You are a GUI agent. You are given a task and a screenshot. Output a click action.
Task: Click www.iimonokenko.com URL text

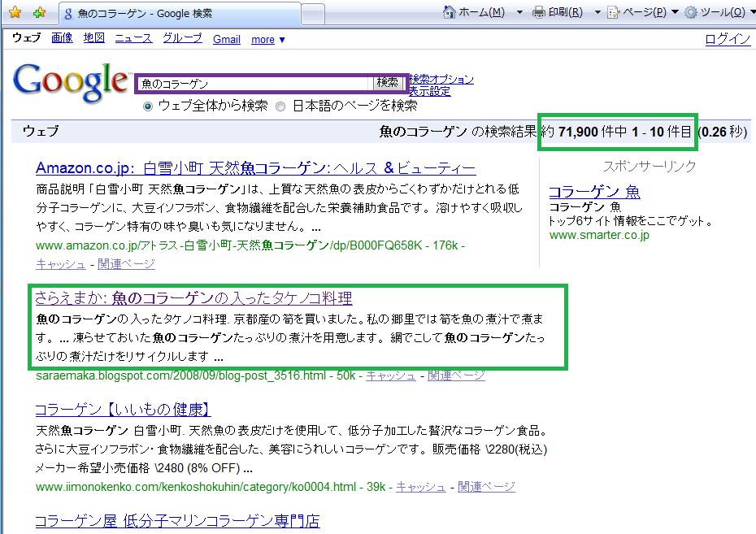[x=196, y=487]
